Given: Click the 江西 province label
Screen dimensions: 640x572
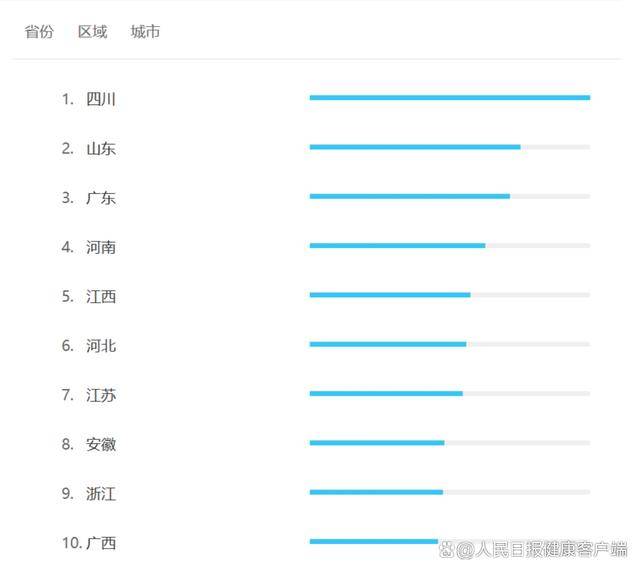Looking at the screenshot, I should point(101,296).
